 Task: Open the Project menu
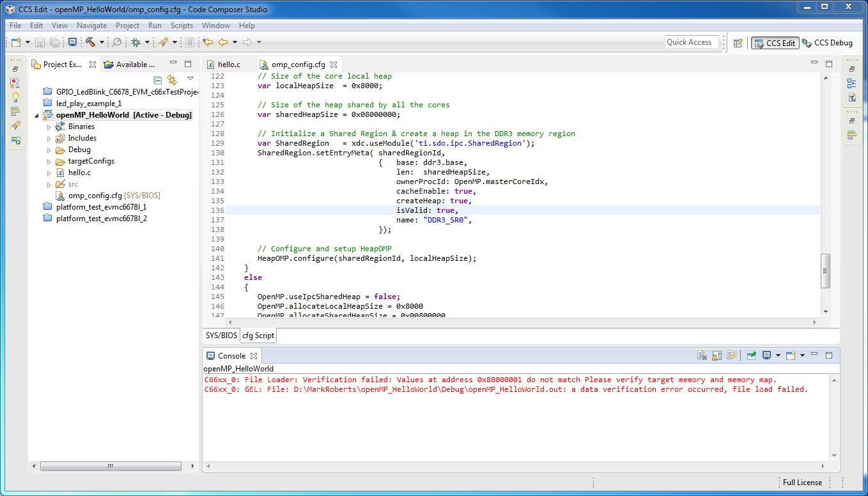pos(127,26)
